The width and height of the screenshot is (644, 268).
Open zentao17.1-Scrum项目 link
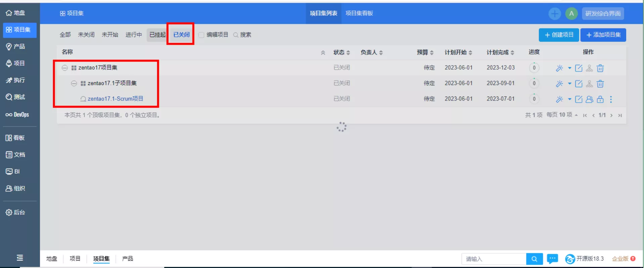coord(115,99)
